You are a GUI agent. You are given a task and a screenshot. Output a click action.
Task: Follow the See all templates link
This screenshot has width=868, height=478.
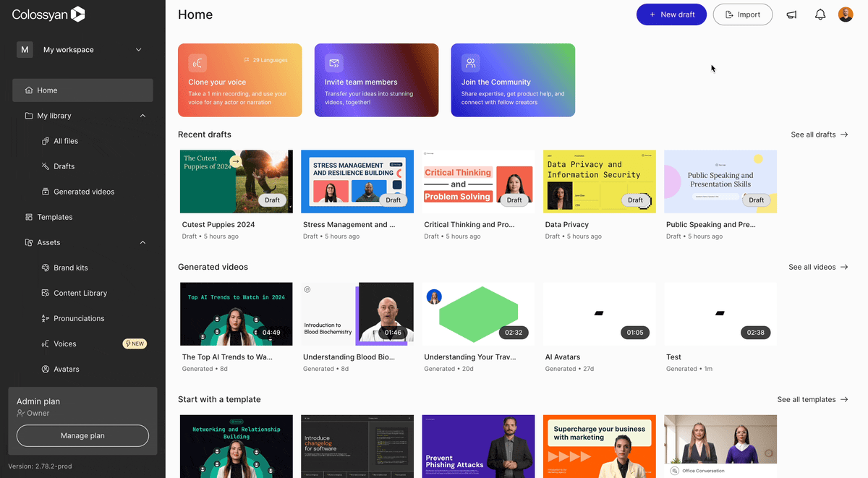point(813,399)
